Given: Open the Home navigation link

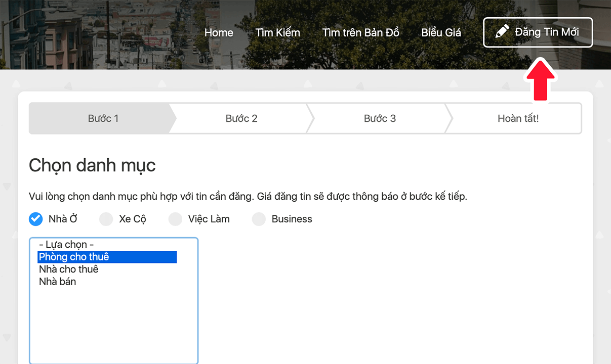Looking at the screenshot, I should pos(219,33).
